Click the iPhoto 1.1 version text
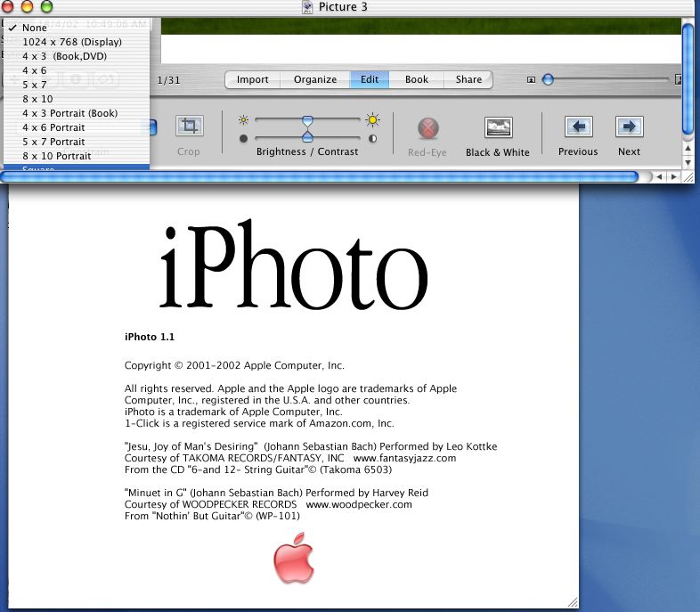 point(150,337)
